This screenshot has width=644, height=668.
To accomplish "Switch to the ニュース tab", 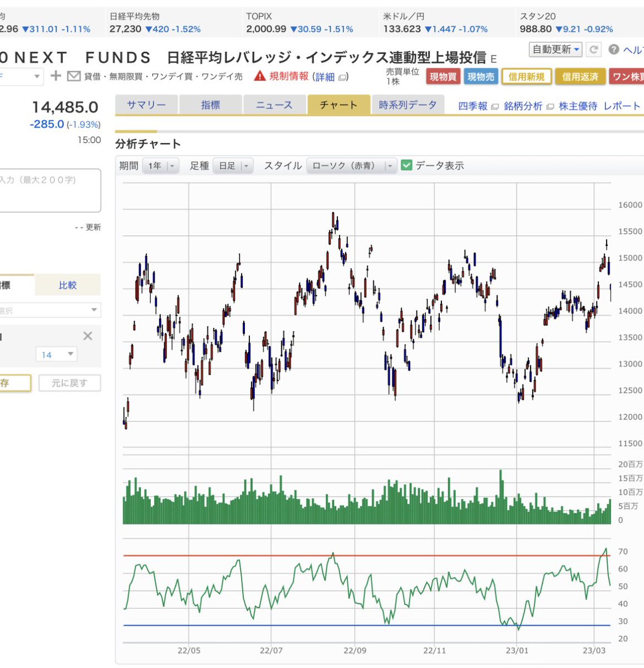I will coord(274,105).
